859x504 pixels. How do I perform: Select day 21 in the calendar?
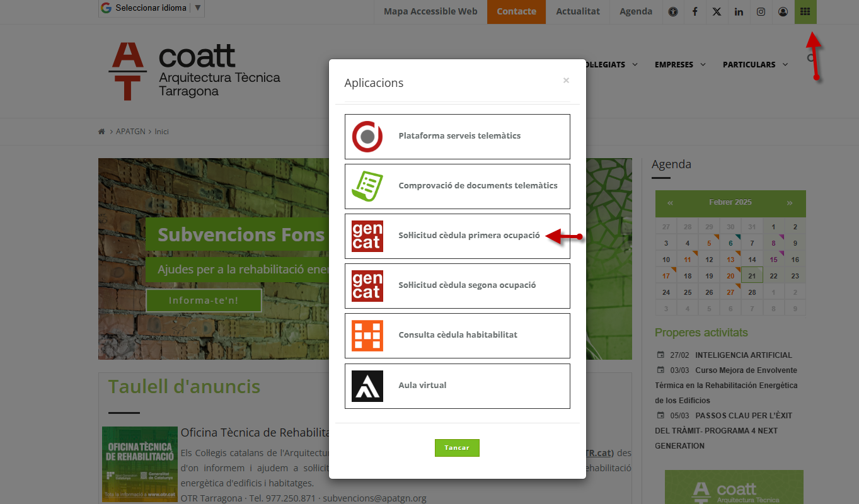coord(752,276)
